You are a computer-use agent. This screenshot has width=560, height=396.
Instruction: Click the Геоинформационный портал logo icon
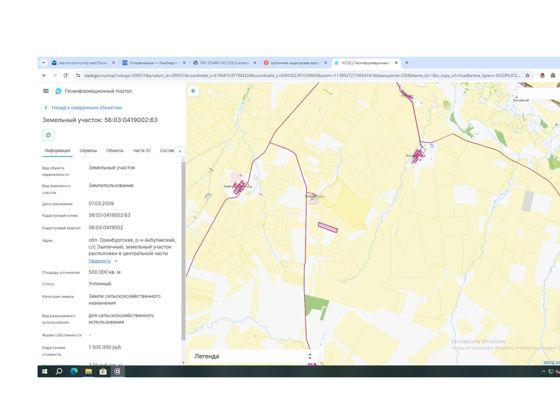click(59, 91)
